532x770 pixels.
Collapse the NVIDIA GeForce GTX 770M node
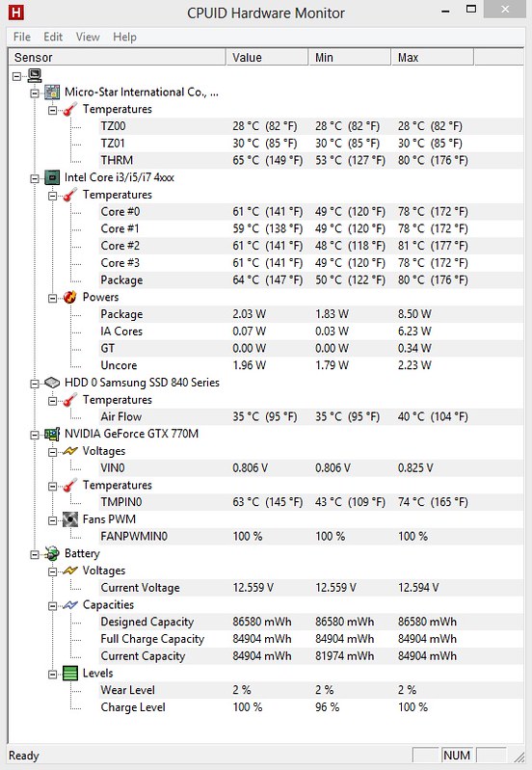pos(35,435)
